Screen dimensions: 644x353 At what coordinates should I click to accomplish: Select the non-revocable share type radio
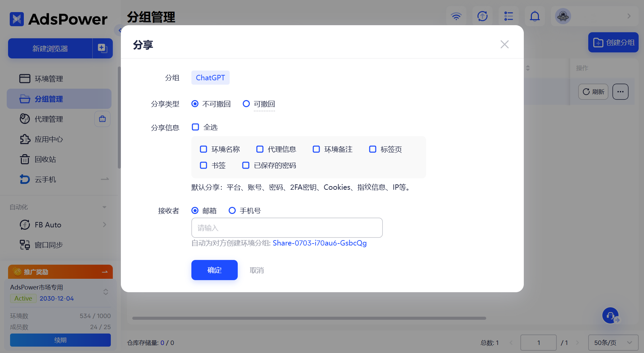(x=195, y=104)
